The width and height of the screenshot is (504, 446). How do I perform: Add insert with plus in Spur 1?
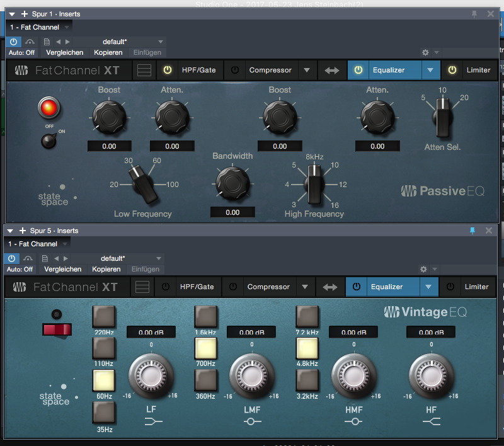coord(25,14)
